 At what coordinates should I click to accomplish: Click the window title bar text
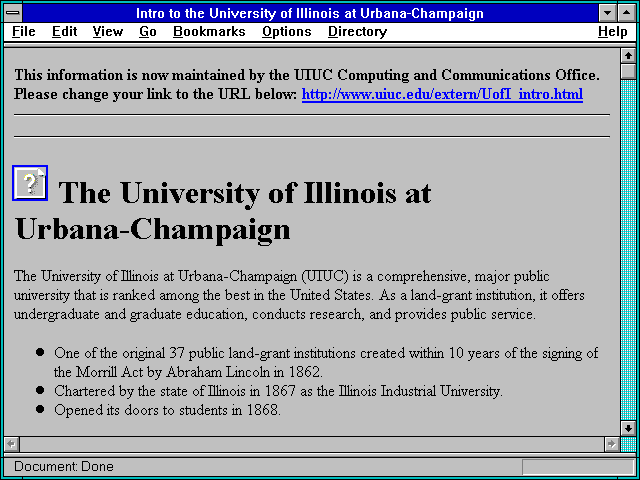[x=310, y=13]
